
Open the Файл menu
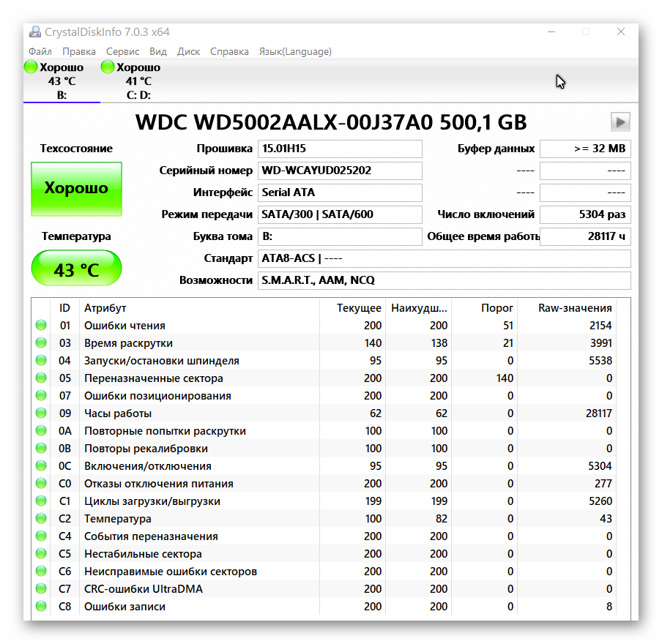click(40, 51)
